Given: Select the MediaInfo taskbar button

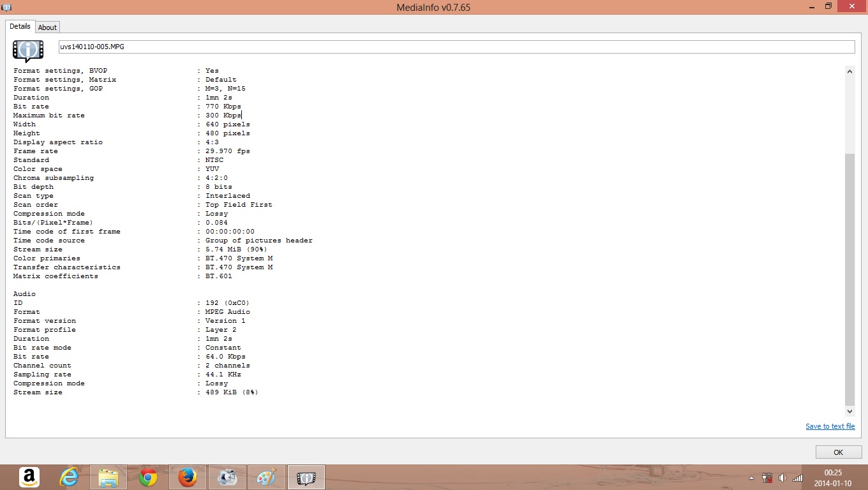Looking at the screenshot, I should pyautogui.click(x=306, y=477).
